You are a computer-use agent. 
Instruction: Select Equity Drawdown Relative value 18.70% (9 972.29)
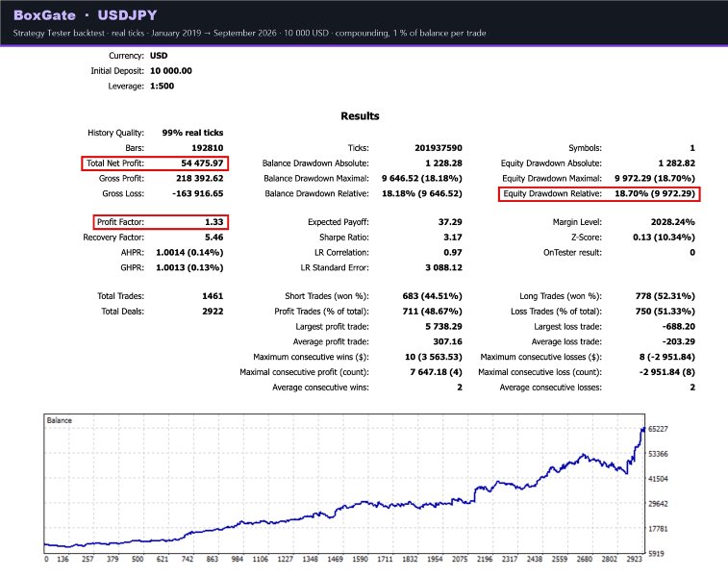coord(655,193)
